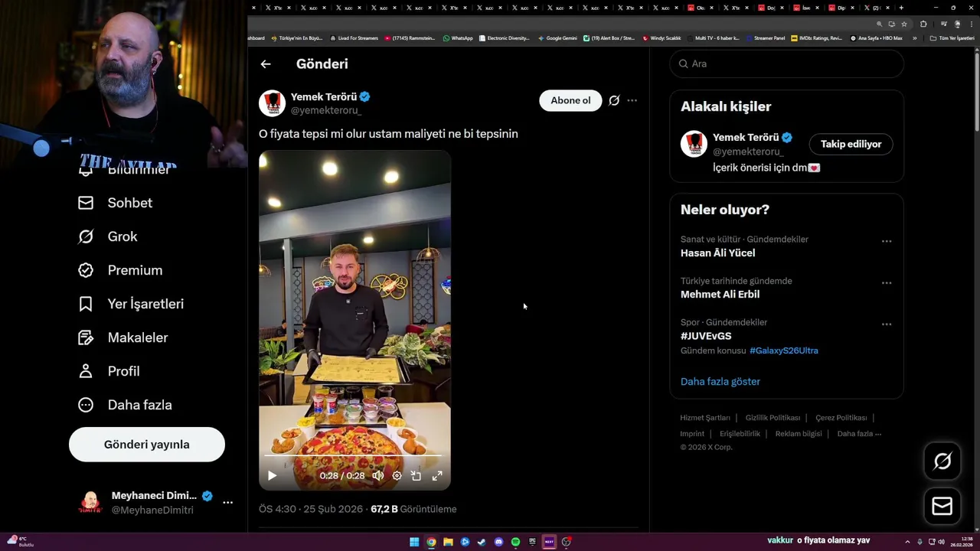The image size is (980, 551).
Task: Open Chrome from the taskbar
Action: click(431, 542)
